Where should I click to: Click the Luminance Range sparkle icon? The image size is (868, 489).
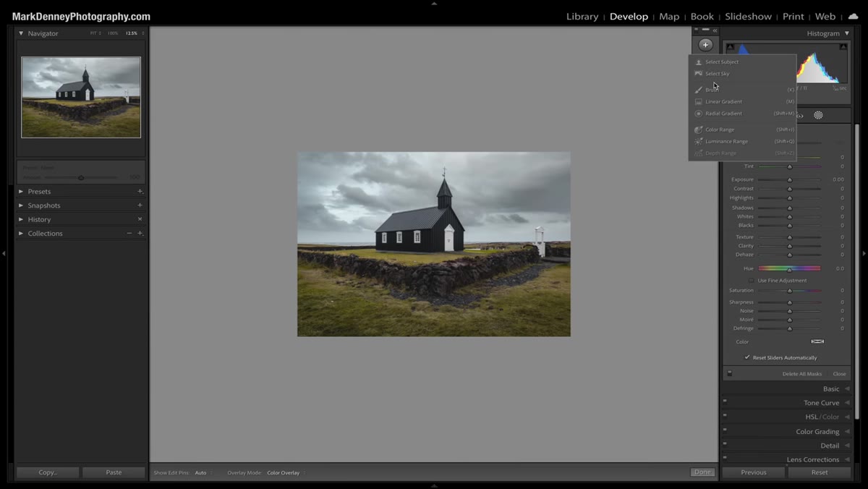(x=698, y=142)
